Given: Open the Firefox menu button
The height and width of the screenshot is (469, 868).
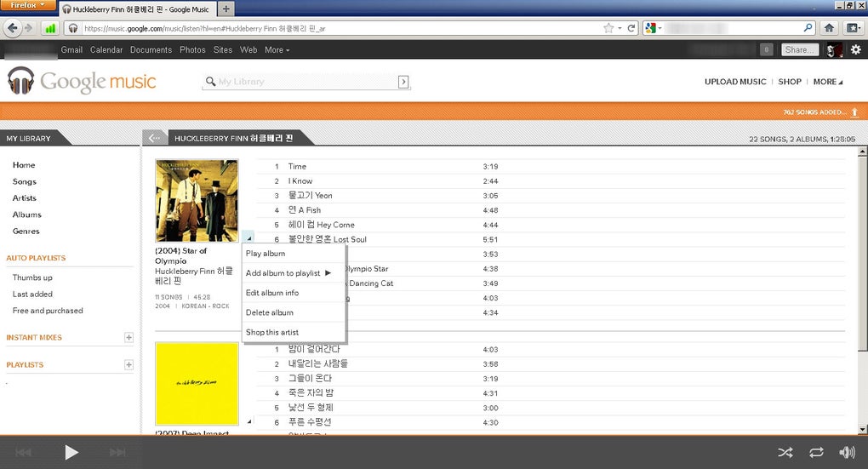Looking at the screenshot, I should coord(27,5).
